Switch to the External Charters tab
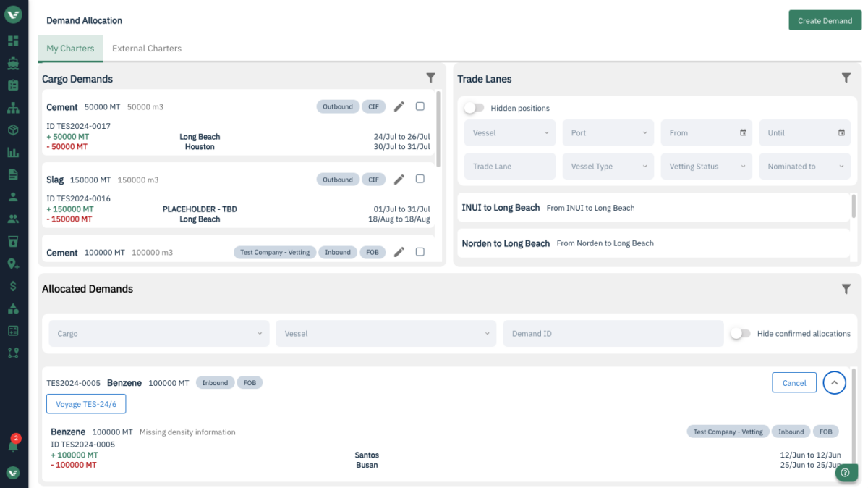 (x=147, y=49)
